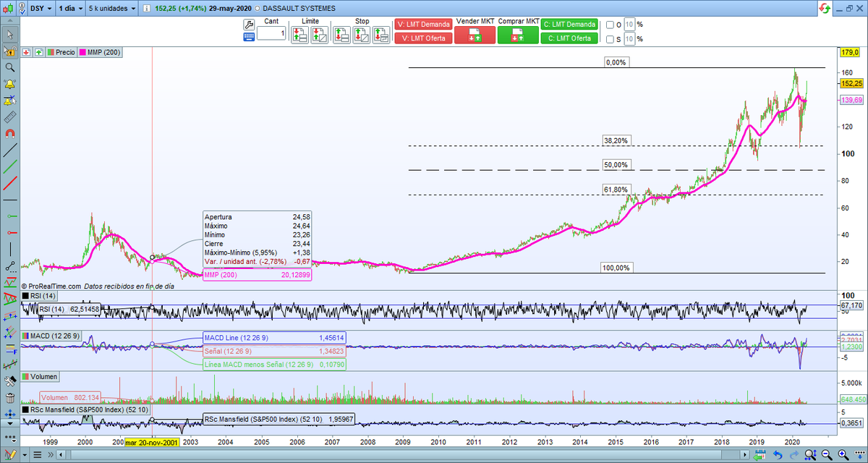Click the first Stop order icon
The width and height of the screenshot is (868, 463).
[341, 35]
